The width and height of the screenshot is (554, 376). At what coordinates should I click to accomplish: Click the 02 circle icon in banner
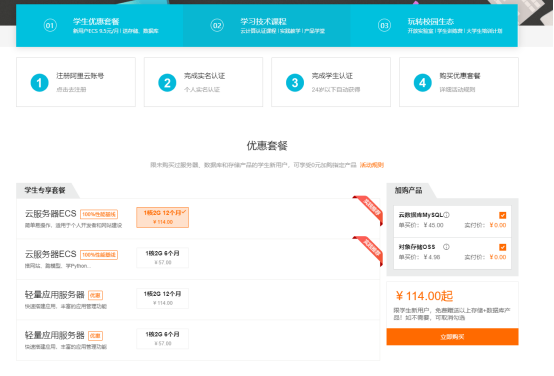[217, 25]
